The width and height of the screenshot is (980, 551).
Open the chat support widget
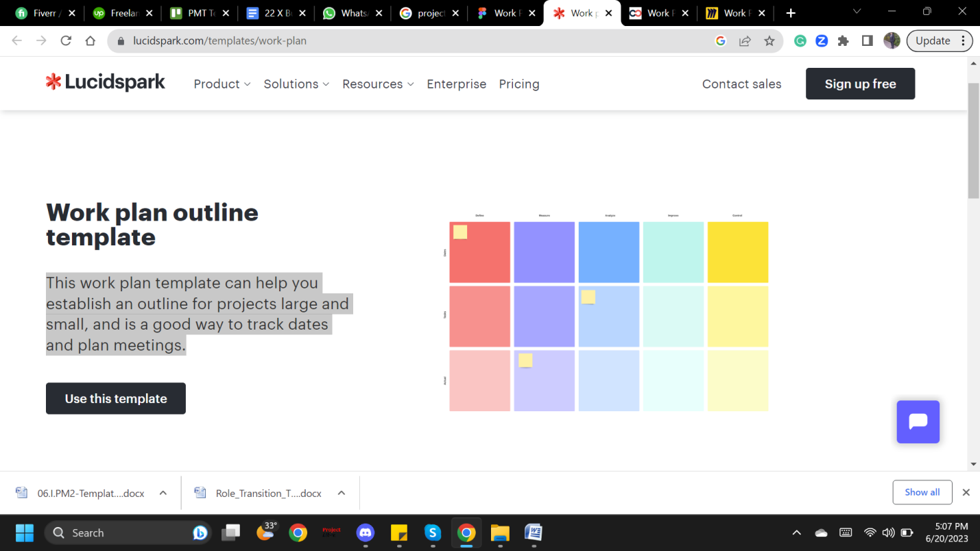[918, 421]
